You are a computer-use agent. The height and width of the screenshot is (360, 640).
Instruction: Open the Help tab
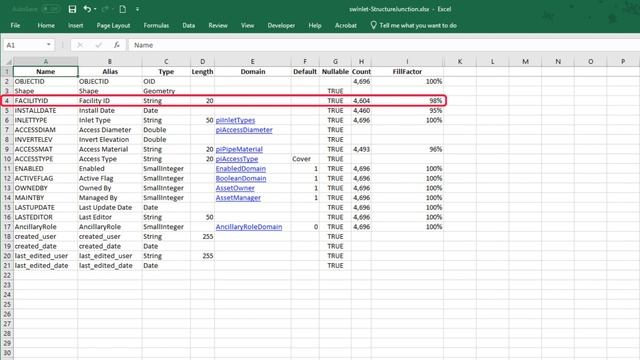[315, 25]
